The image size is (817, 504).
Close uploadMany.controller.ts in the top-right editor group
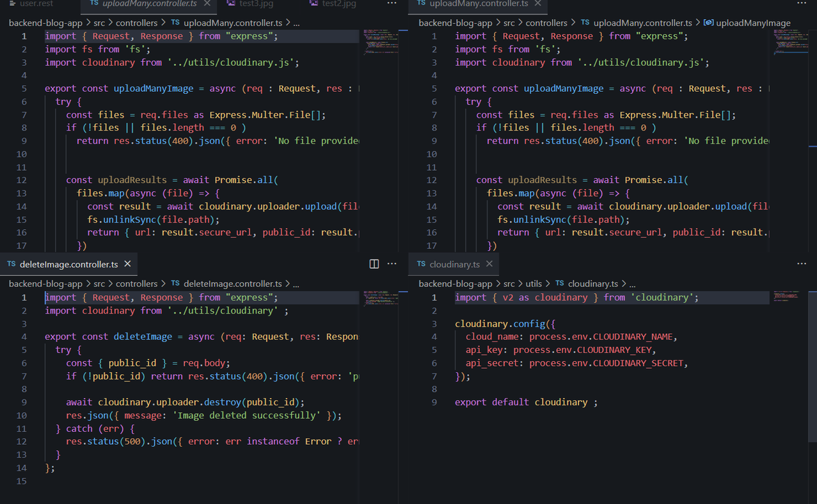pos(537,3)
